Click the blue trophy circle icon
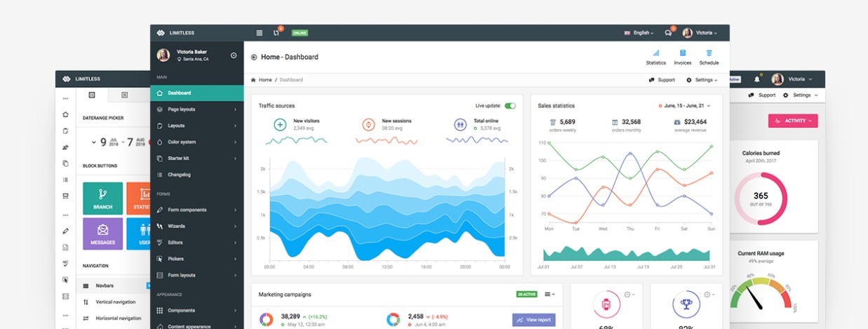Image resolution: width=868 pixels, height=329 pixels. pos(686,304)
